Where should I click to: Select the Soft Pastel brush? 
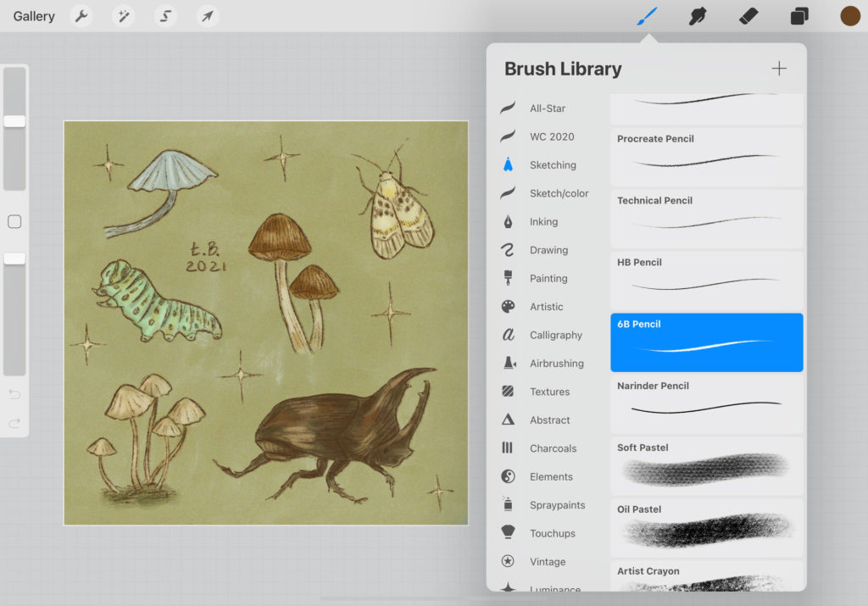click(706, 464)
